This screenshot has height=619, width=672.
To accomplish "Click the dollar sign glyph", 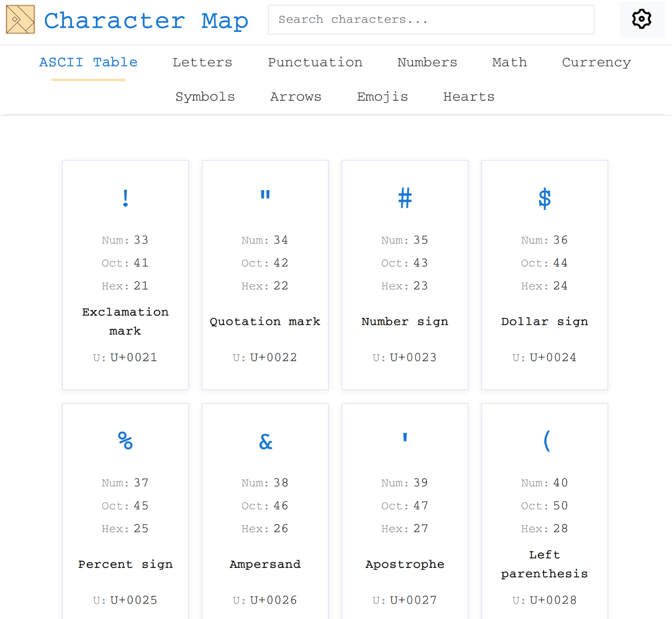I will 545,198.
